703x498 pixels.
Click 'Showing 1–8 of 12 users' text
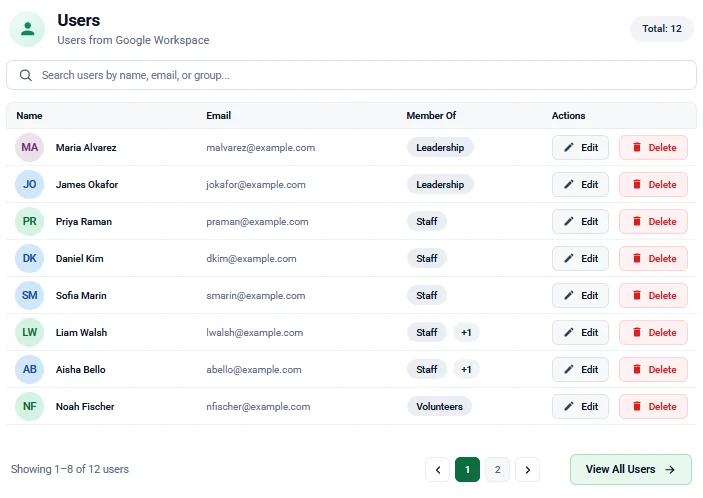tap(69, 469)
